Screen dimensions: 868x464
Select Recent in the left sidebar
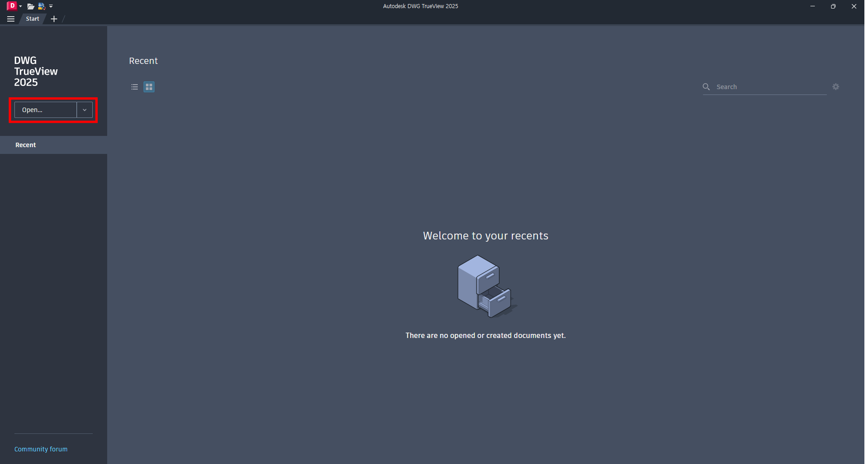(x=54, y=145)
